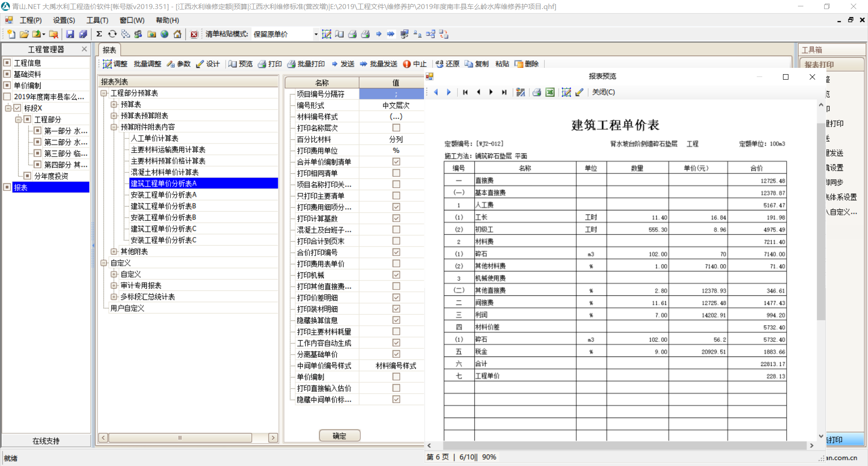Click the Sigma calculate icon
Screen dimensions: 868x466
pyautogui.click(x=99, y=34)
